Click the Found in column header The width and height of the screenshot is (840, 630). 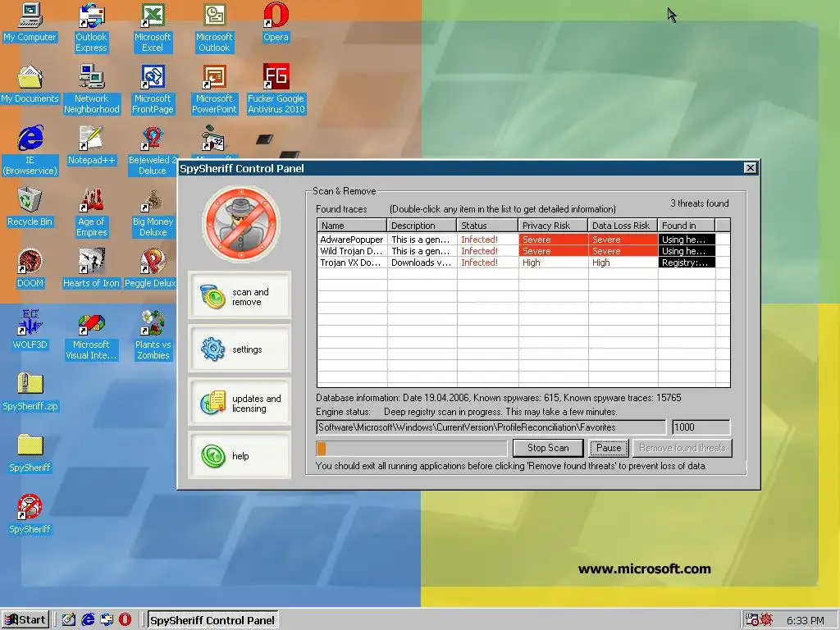tap(687, 226)
